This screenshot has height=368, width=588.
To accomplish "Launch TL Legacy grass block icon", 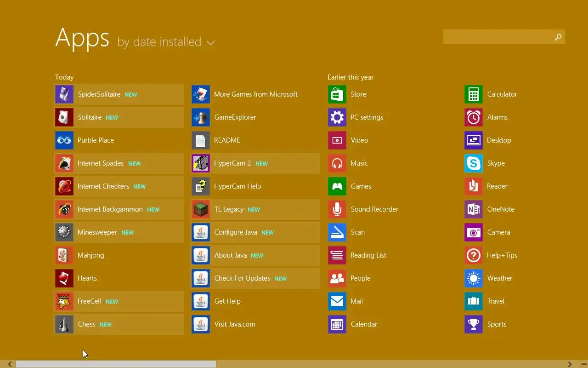I will 201,209.
